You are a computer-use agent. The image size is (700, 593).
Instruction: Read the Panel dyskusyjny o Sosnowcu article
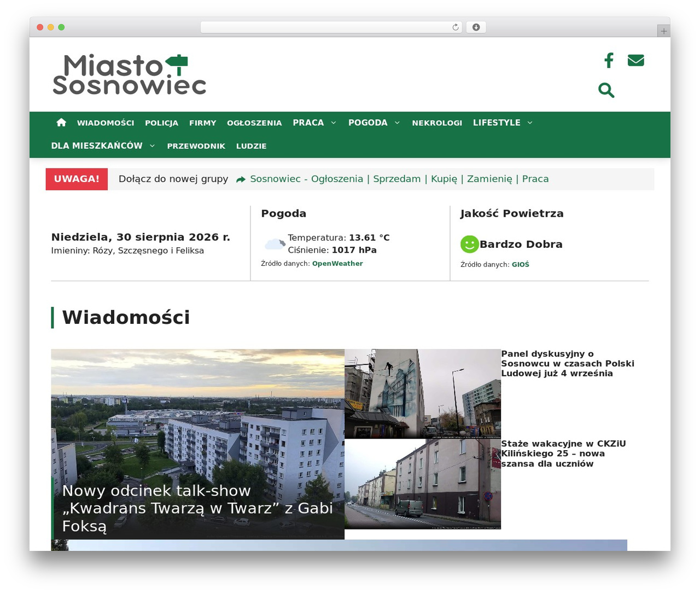(568, 364)
